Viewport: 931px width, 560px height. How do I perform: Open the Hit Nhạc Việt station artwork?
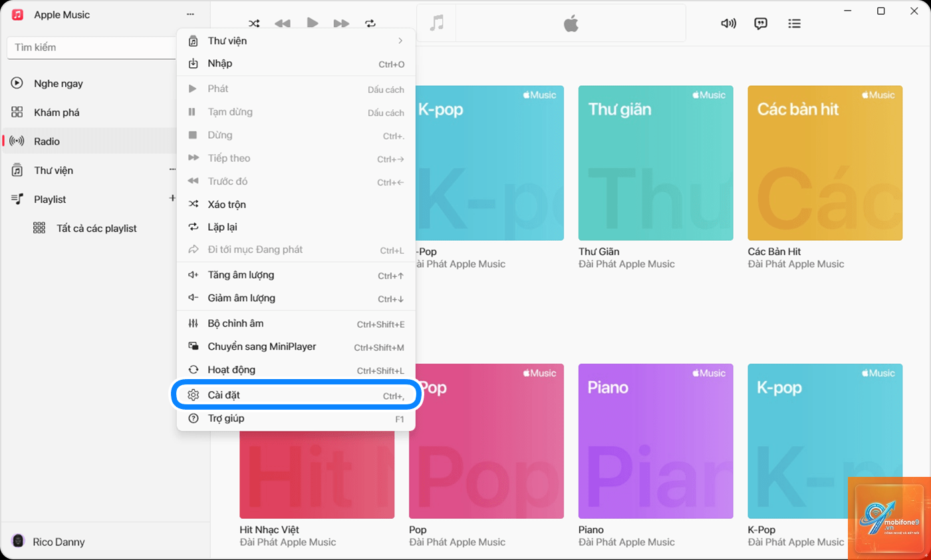coord(317,474)
